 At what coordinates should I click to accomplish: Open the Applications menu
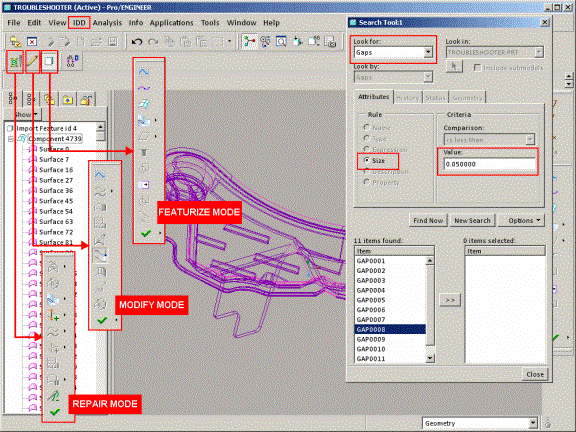coord(171,23)
